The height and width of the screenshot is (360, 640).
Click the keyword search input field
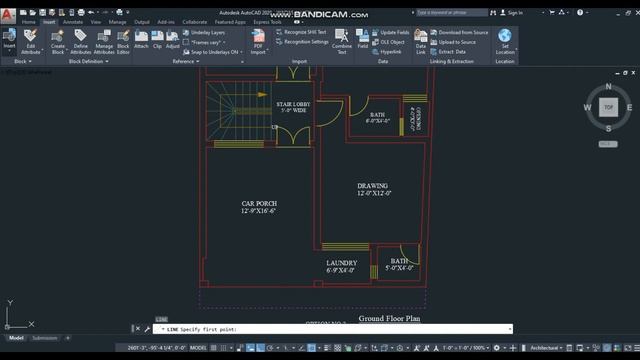[x=451, y=13]
